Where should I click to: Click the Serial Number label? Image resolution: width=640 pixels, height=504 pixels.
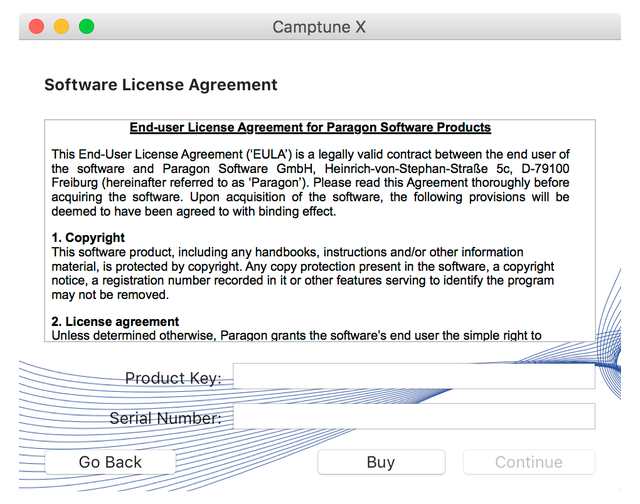tap(165, 417)
